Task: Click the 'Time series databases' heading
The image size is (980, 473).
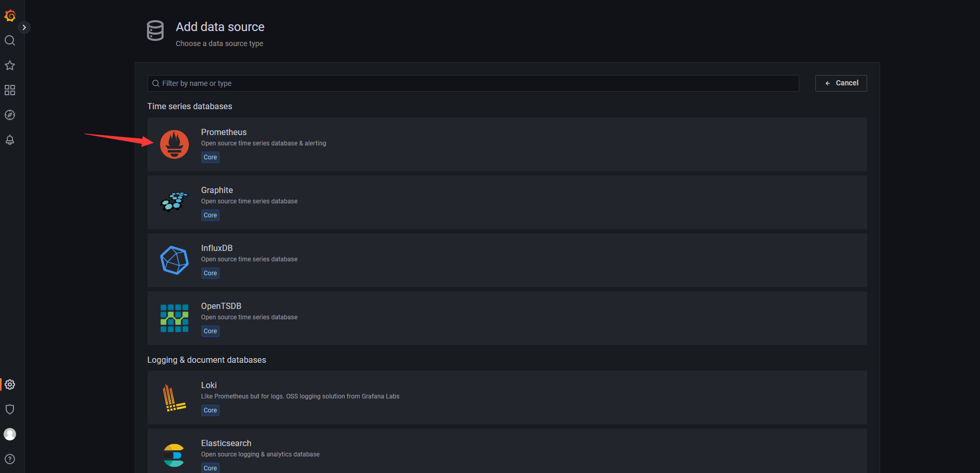Action: click(x=189, y=107)
